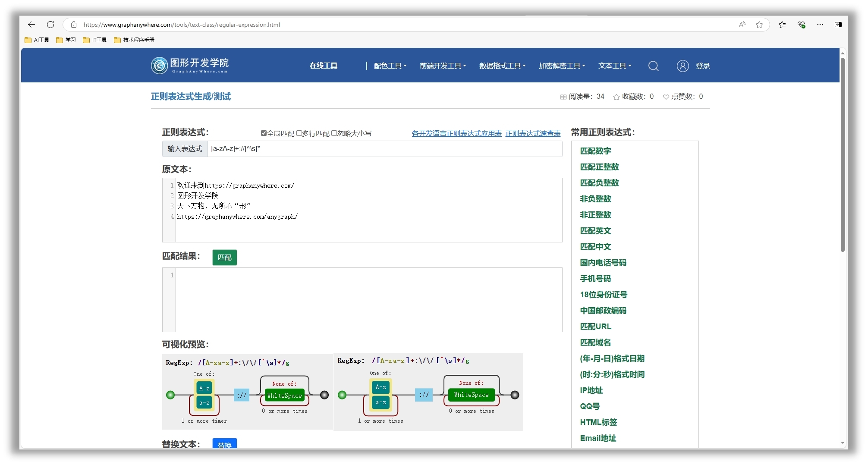Viewport: 868px width, 465px height.
Task: Reload the page with refresh icon
Action: click(50, 25)
